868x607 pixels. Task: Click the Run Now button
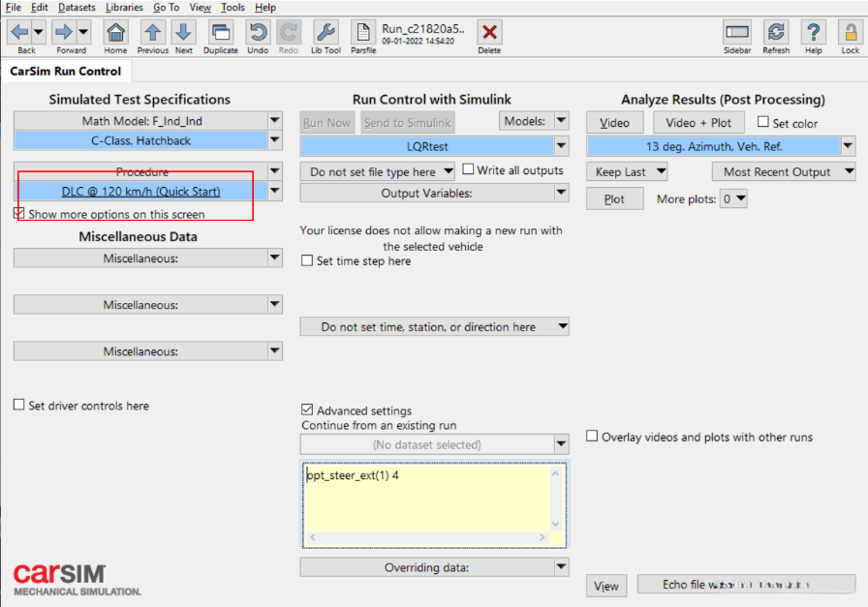click(x=326, y=122)
